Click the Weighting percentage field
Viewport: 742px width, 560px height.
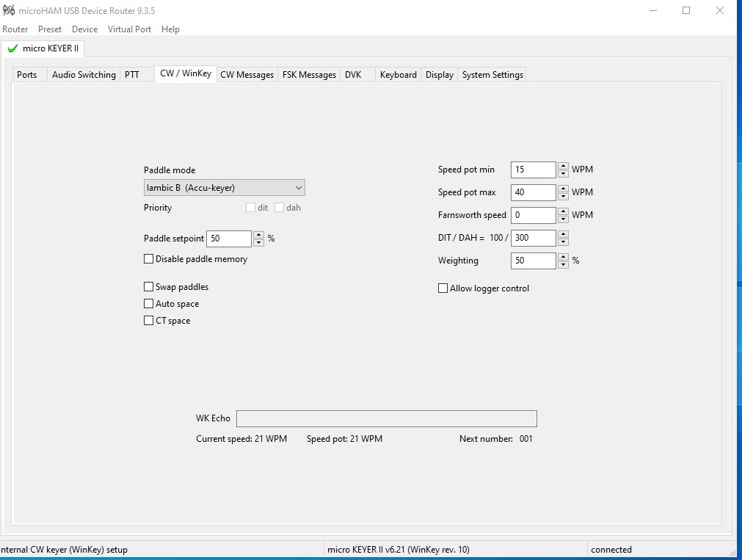pyautogui.click(x=534, y=261)
